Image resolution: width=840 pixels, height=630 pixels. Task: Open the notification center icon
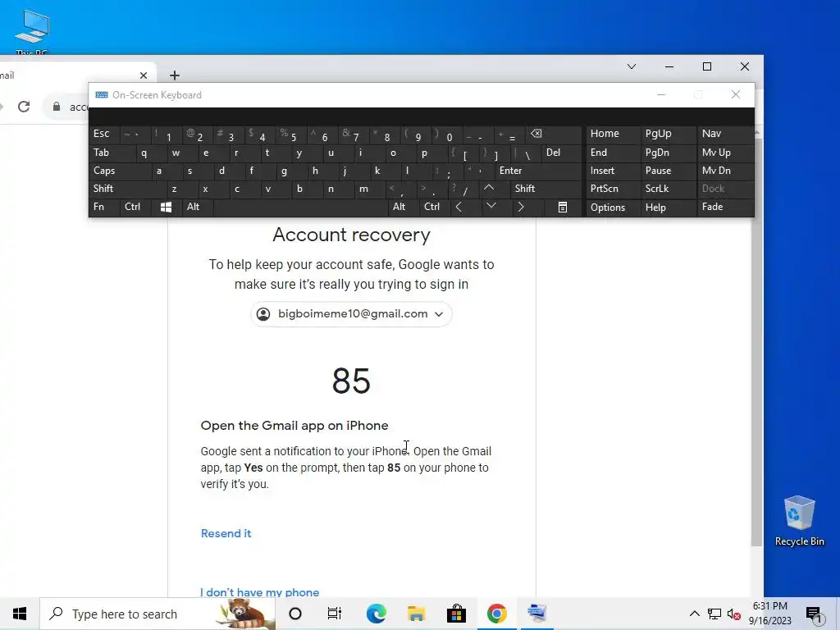coord(813,614)
